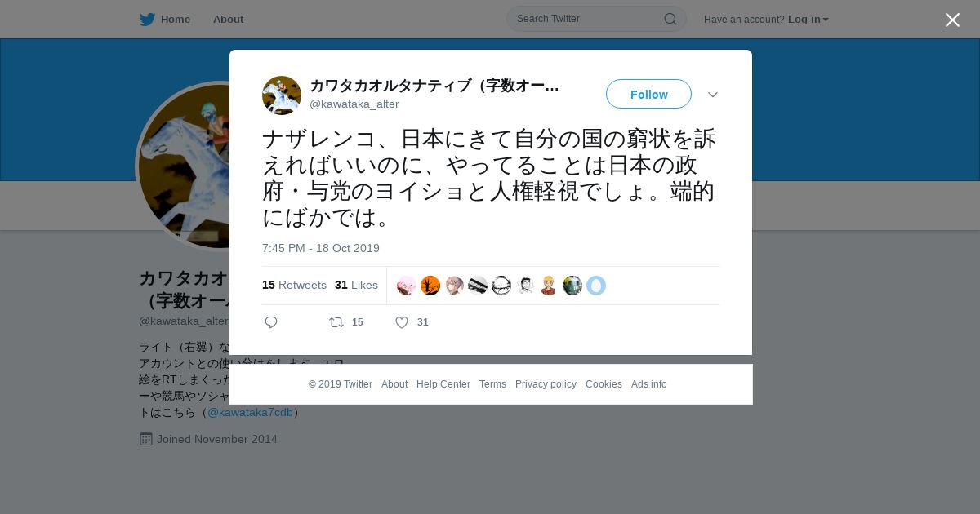The image size is (980, 514).
Task: Open the tweet author's avatar in the dialog
Action: point(282,95)
